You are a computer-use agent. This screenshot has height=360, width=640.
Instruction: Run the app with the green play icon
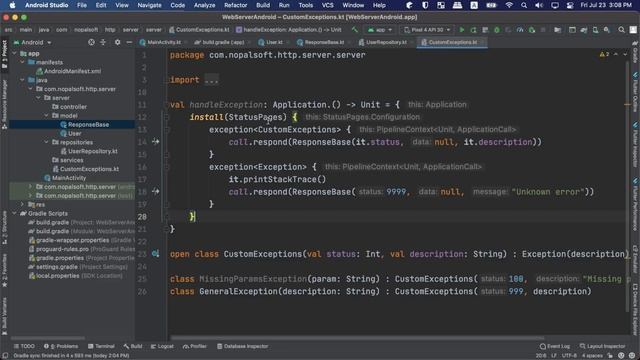click(462, 30)
